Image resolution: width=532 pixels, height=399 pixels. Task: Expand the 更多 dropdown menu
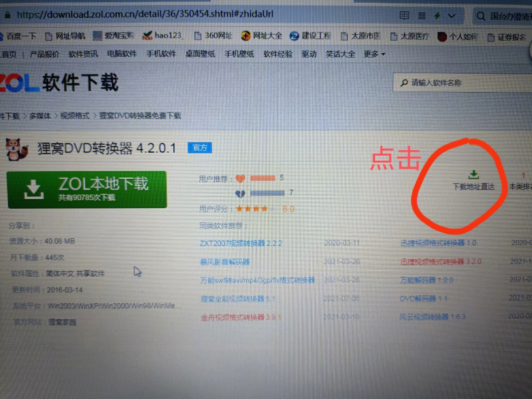374,54
